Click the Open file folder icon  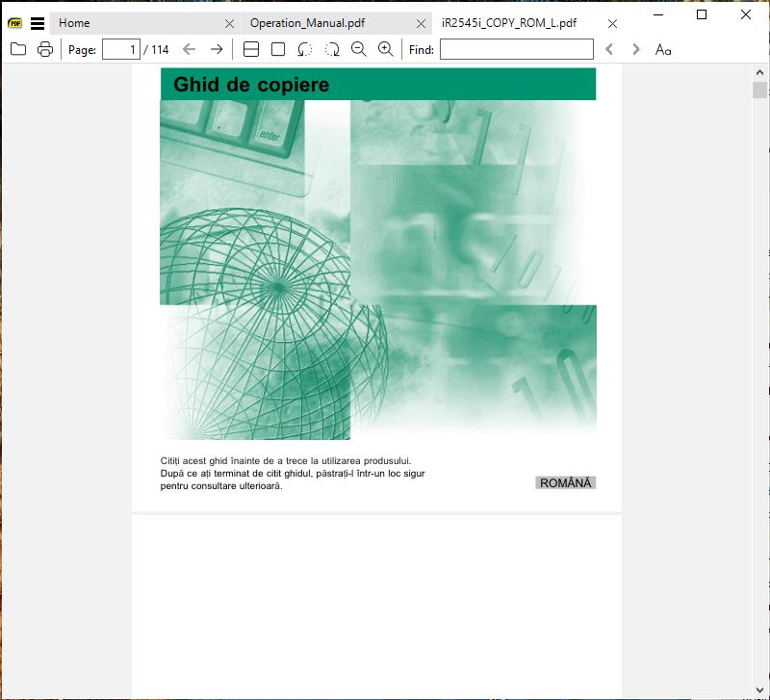click(x=18, y=50)
